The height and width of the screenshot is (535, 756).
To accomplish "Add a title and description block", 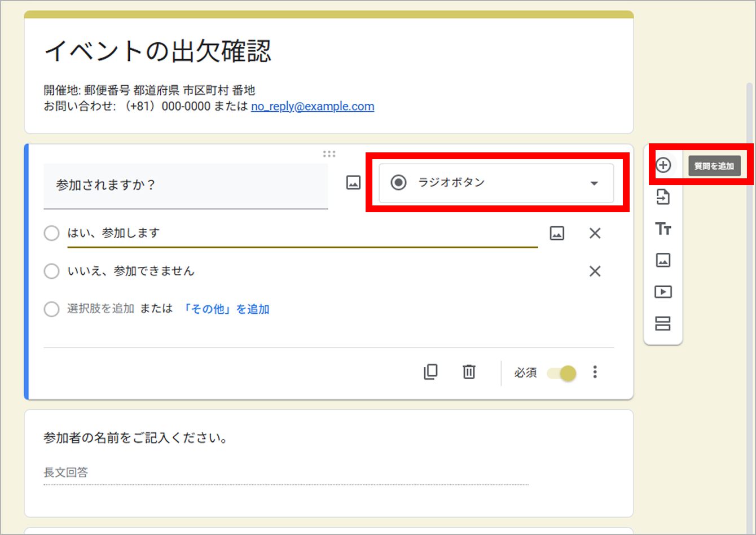I will click(x=663, y=229).
